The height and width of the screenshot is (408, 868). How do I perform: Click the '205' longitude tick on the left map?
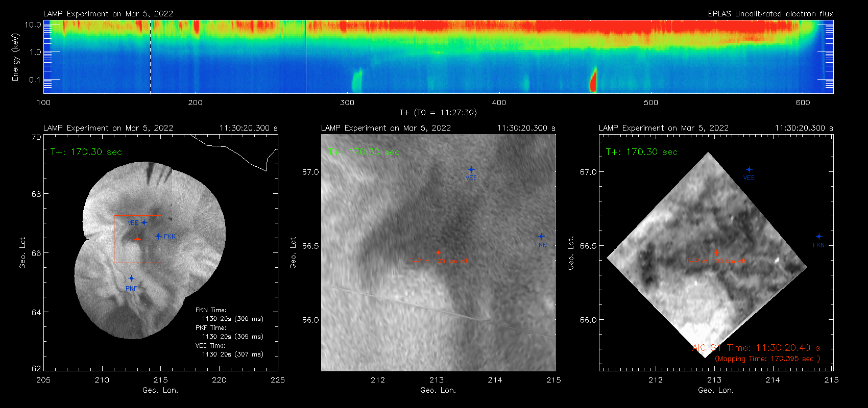click(x=43, y=380)
